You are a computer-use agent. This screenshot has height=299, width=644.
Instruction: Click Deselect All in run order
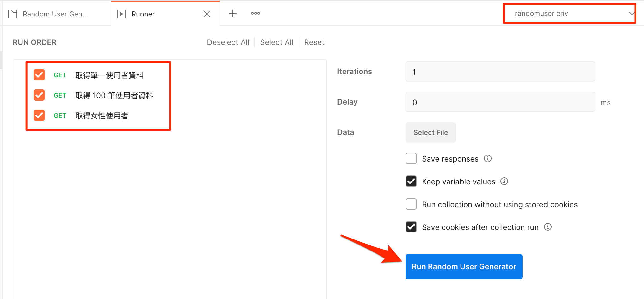click(228, 42)
